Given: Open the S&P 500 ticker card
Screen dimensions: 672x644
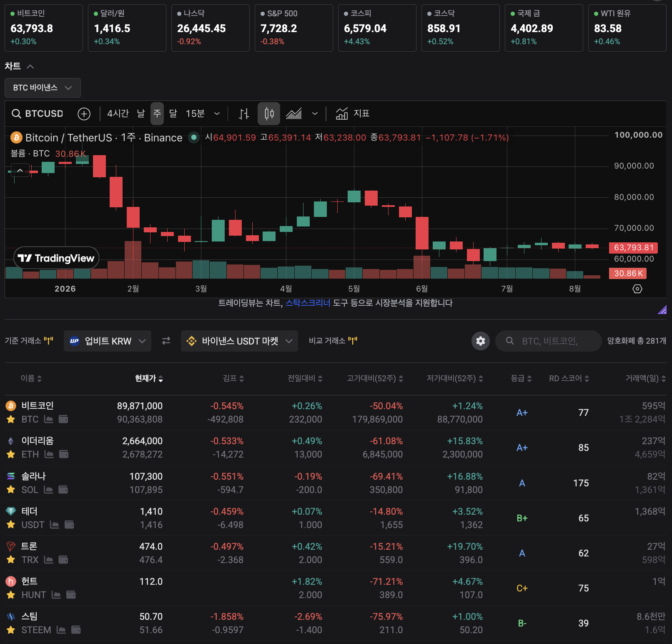Looking at the screenshot, I should pyautogui.click(x=294, y=28).
